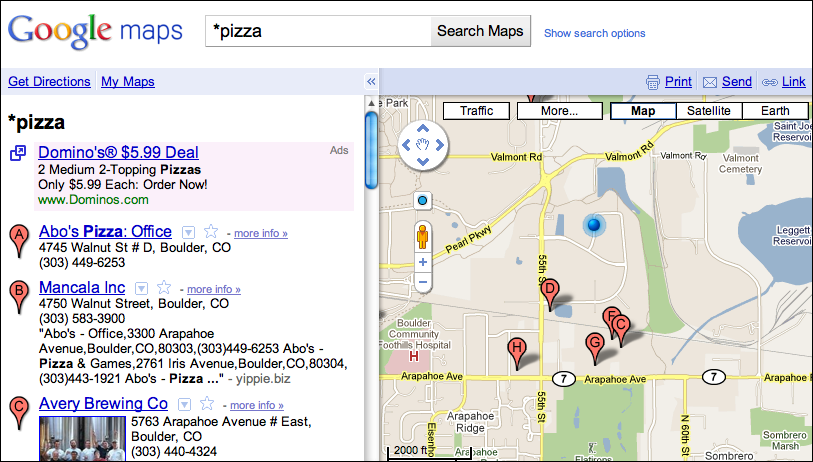Click the Search Maps button
This screenshot has width=813, height=462.
coord(480,31)
